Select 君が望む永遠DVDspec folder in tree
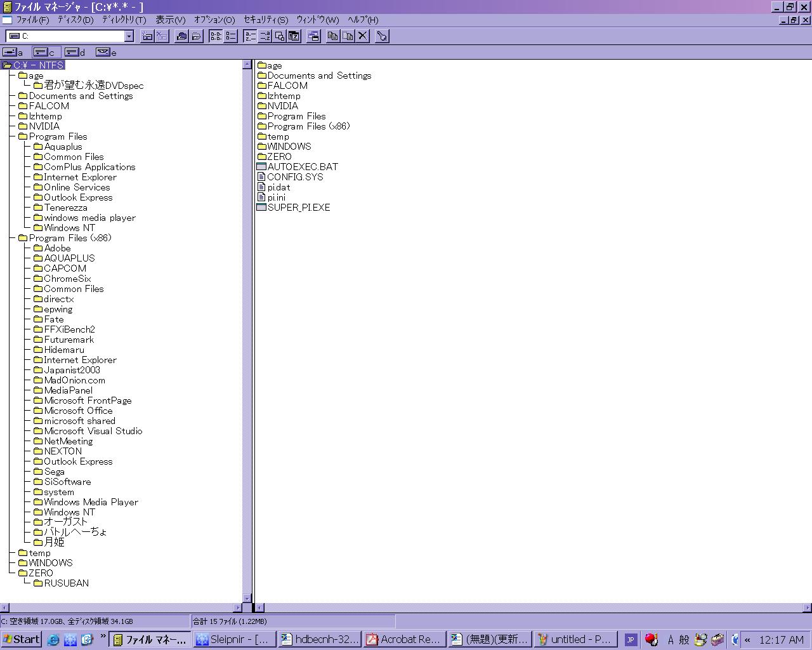The width and height of the screenshot is (812, 650). (89, 85)
